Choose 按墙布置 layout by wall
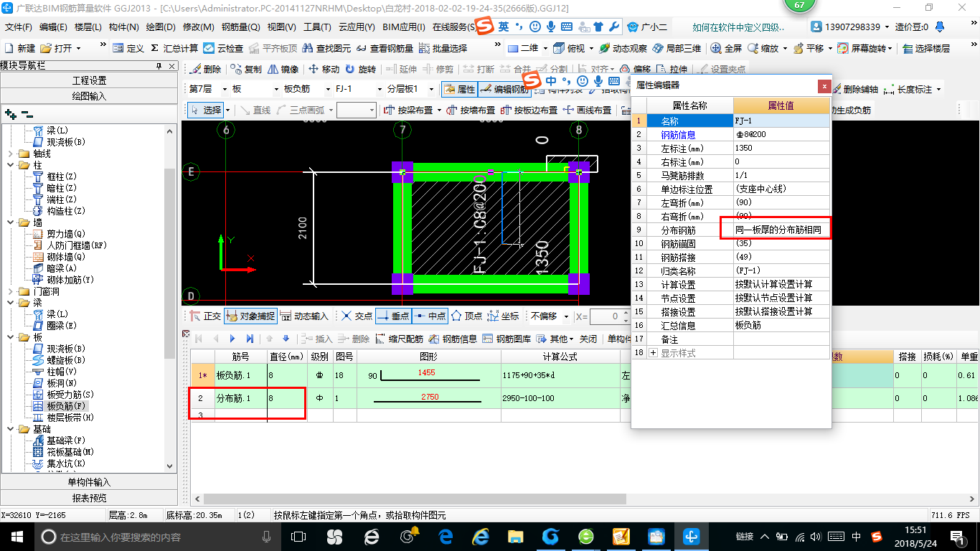This screenshot has width=980, height=551. coord(471,110)
